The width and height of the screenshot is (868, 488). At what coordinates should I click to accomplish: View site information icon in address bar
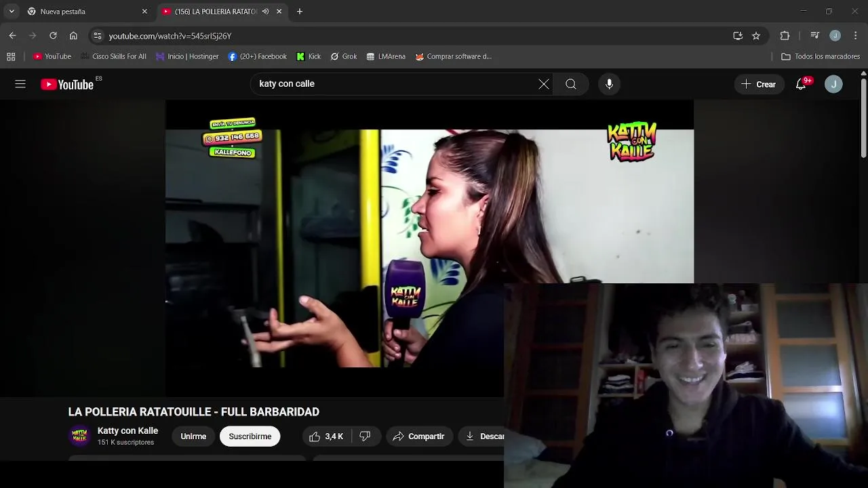click(x=97, y=36)
